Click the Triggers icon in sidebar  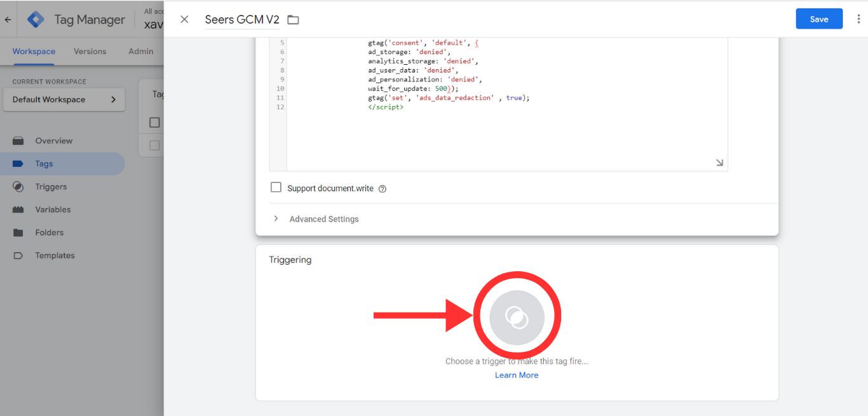tap(18, 187)
